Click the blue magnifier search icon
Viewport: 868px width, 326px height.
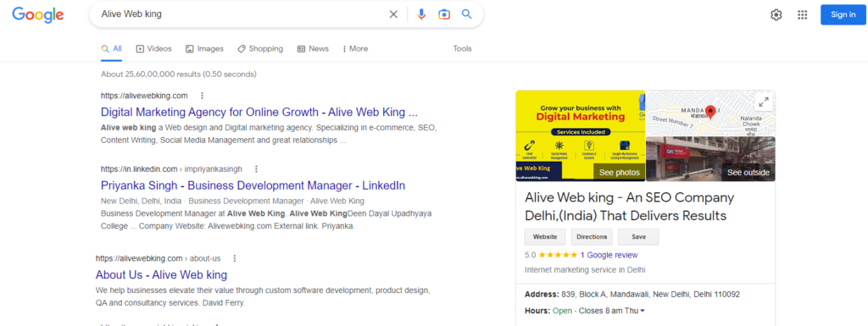[467, 14]
